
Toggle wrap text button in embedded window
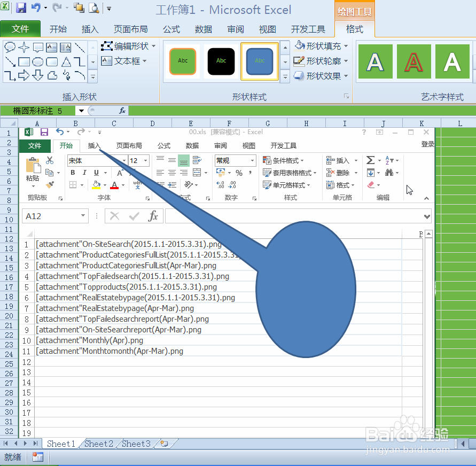(x=197, y=160)
